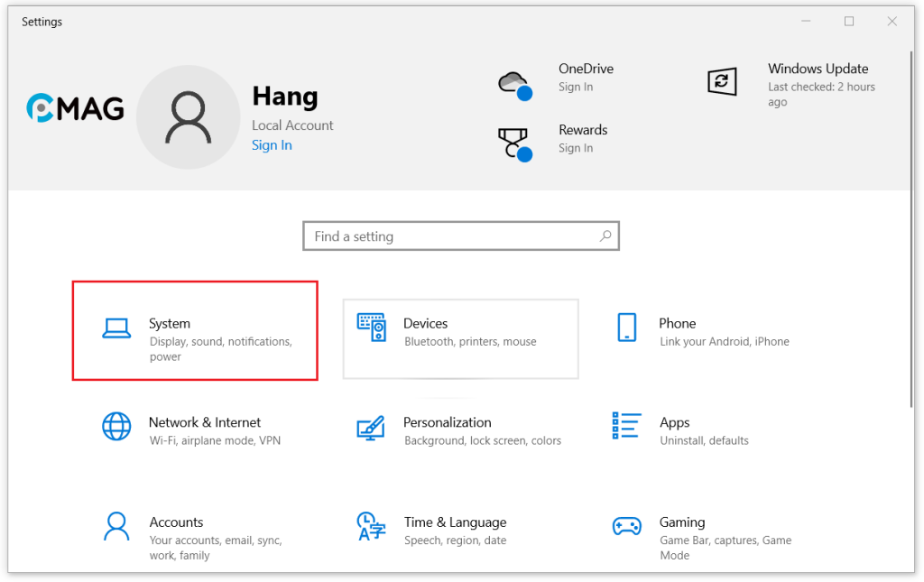Open Devices keyboard and speaker icon
The height and width of the screenshot is (582, 924).
click(371, 328)
